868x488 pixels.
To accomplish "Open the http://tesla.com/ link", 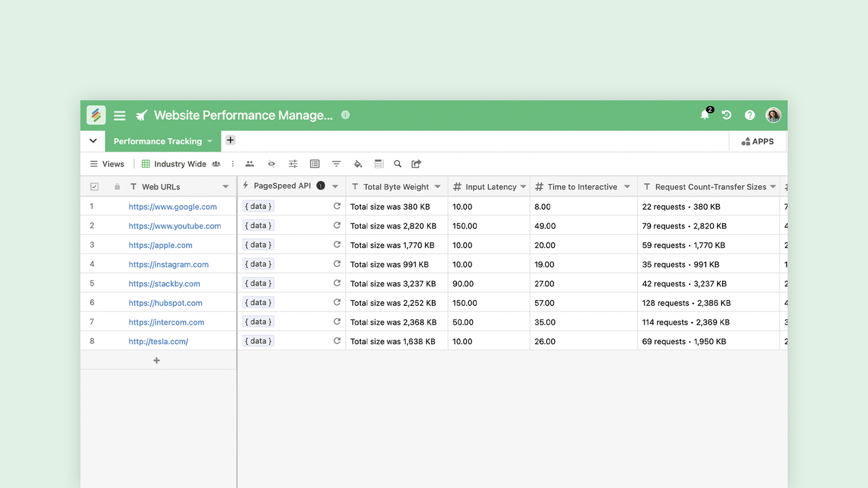I will pos(158,341).
